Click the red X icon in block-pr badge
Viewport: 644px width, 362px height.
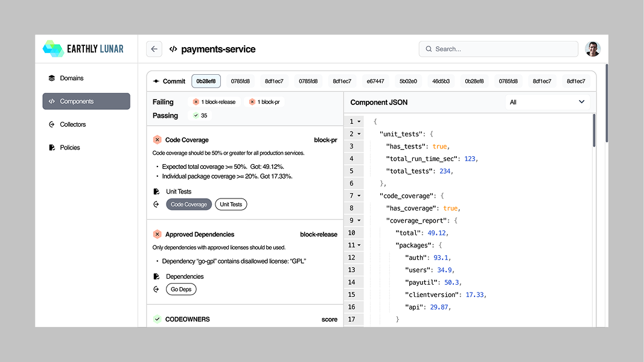[252, 102]
